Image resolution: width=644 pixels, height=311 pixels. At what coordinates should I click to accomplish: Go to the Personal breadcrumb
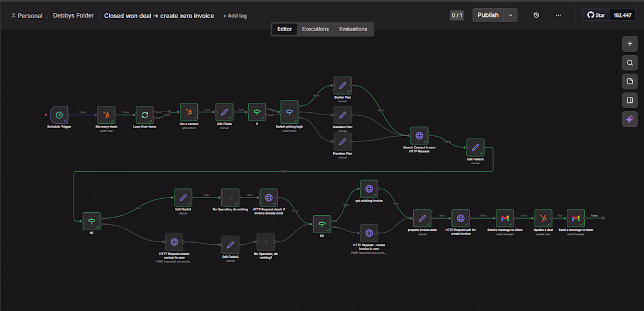(27, 16)
